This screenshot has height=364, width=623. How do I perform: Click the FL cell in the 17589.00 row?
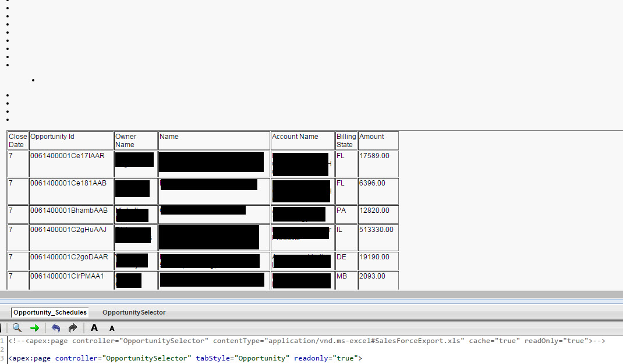coord(346,164)
